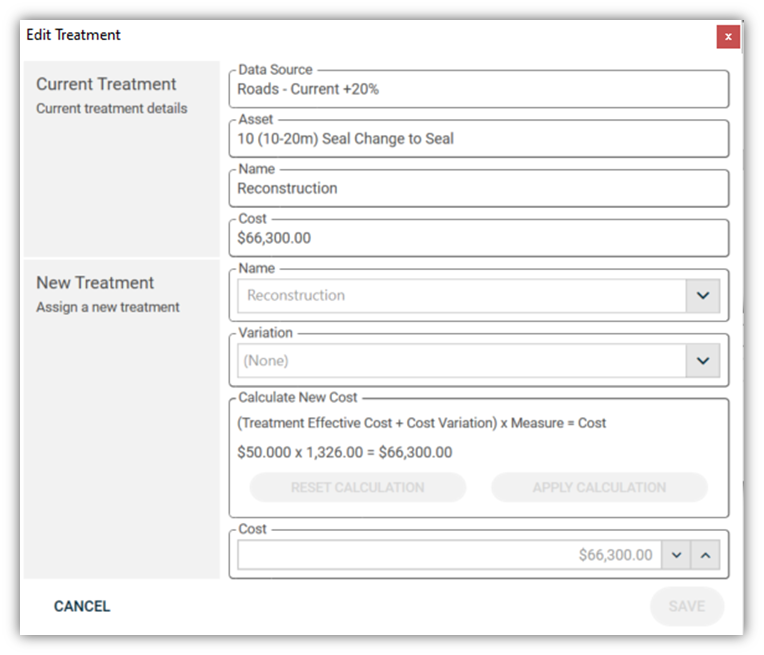Expand the Variation dropdown arrow
Viewport: 764px width, 655px height.
(703, 361)
